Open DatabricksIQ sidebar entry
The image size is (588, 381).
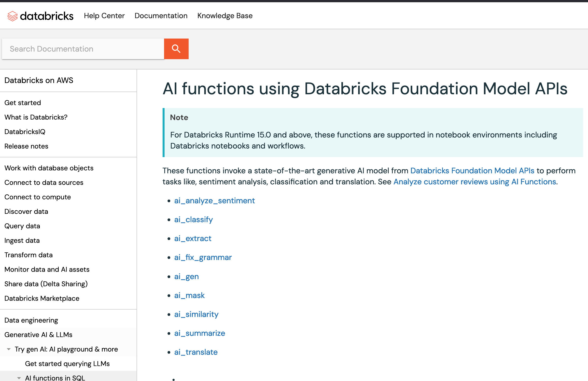25,132
